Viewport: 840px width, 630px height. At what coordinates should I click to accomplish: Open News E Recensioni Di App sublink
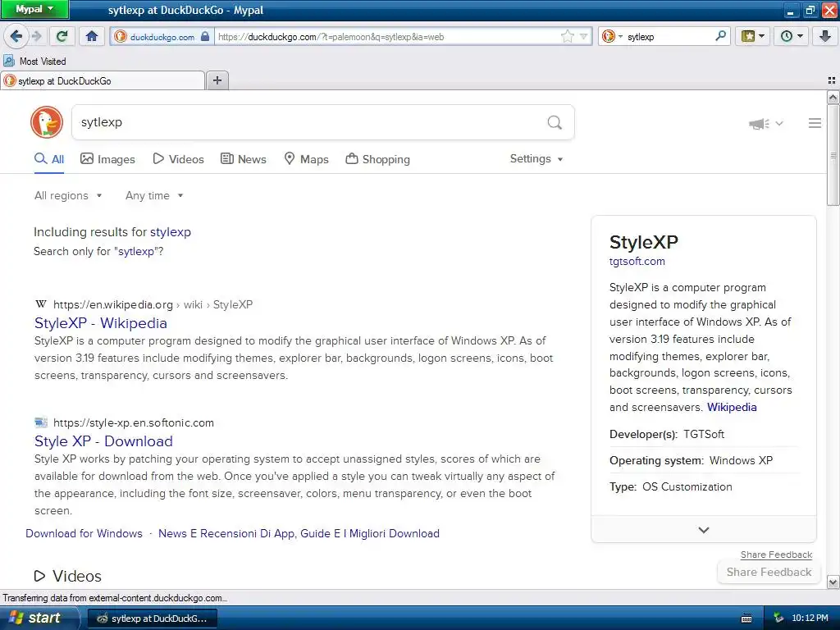click(299, 533)
